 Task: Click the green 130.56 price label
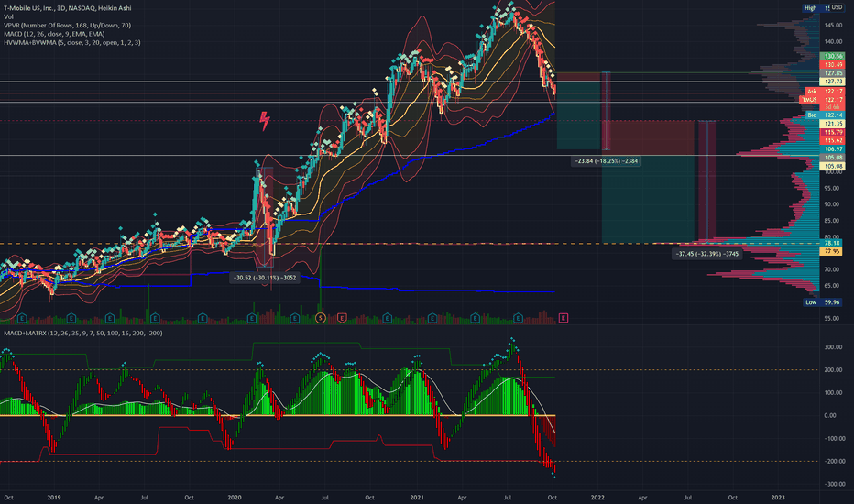pos(833,56)
